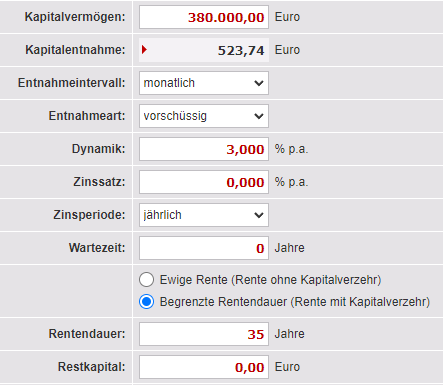This screenshot has width=443, height=385.
Task: Click the Rentendauer label text
Action: click(87, 334)
